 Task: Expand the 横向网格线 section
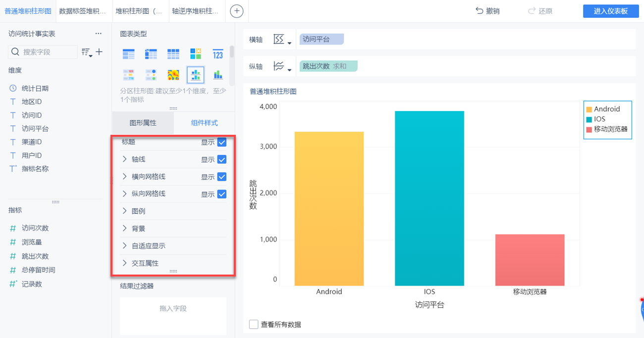pos(125,176)
